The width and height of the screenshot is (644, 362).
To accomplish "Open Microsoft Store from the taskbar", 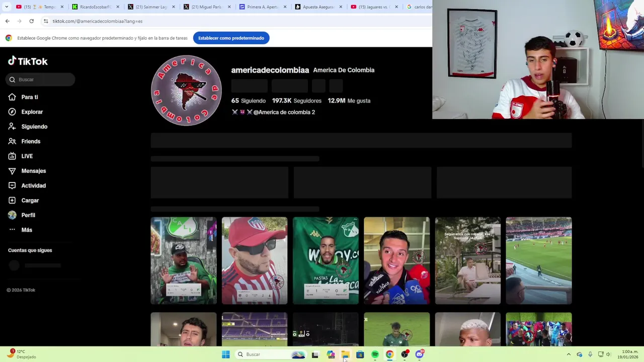I will pos(360,354).
